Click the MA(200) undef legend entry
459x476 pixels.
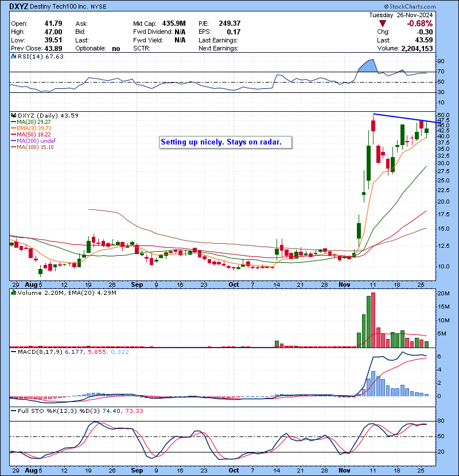[33, 141]
